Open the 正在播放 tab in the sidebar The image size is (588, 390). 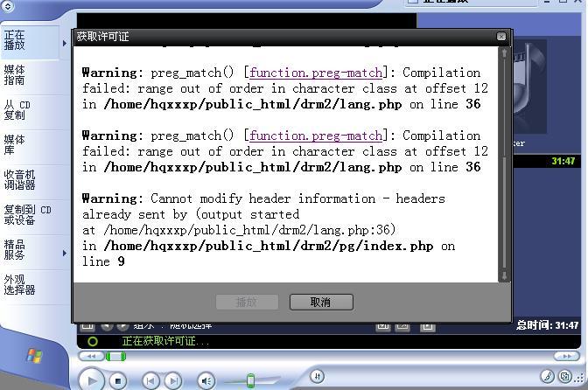tap(30, 41)
